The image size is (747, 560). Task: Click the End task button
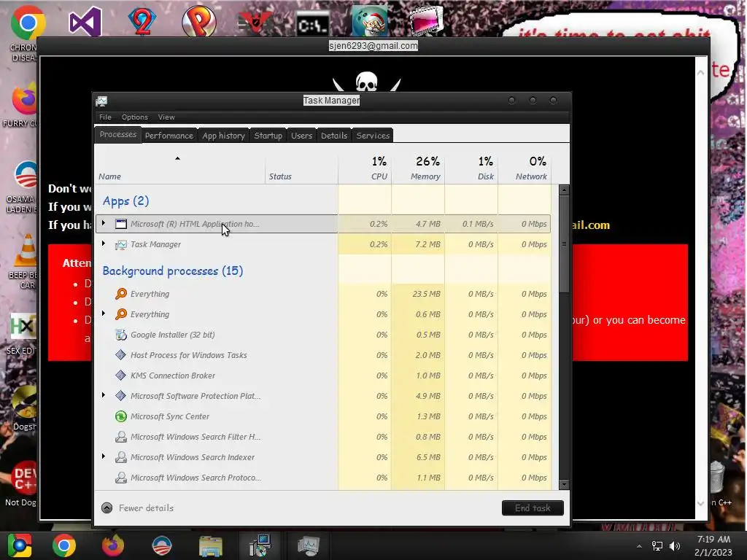(533, 508)
